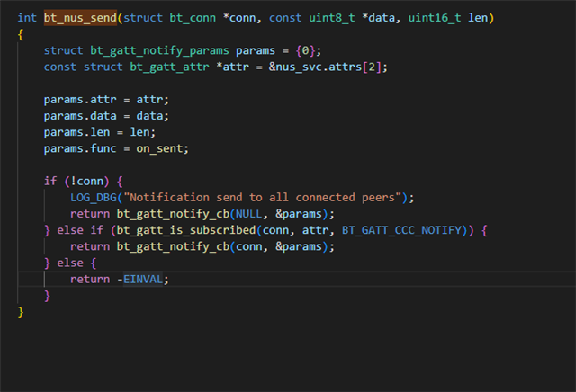
Task: Click the uint8_t type in the signature
Action: tap(332, 18)
